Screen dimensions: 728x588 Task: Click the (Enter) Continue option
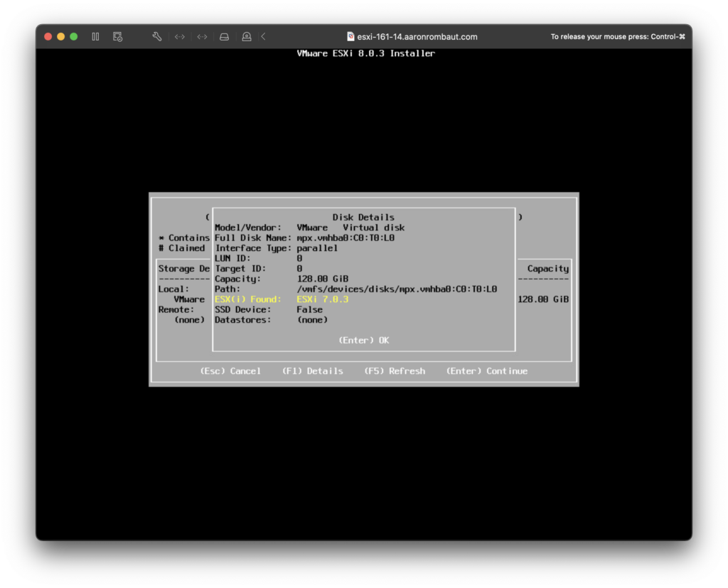(x=486, y=371)
